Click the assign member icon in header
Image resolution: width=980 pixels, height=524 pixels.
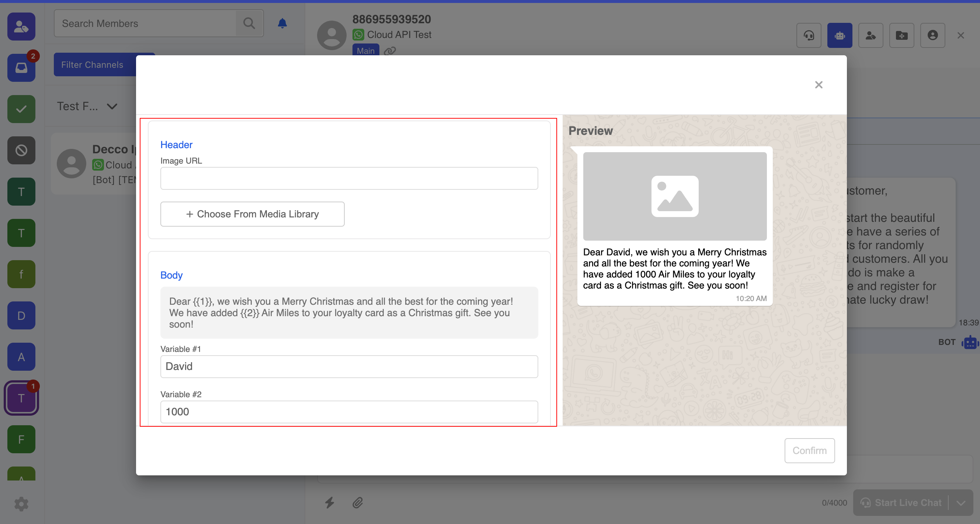click(870, 35)
